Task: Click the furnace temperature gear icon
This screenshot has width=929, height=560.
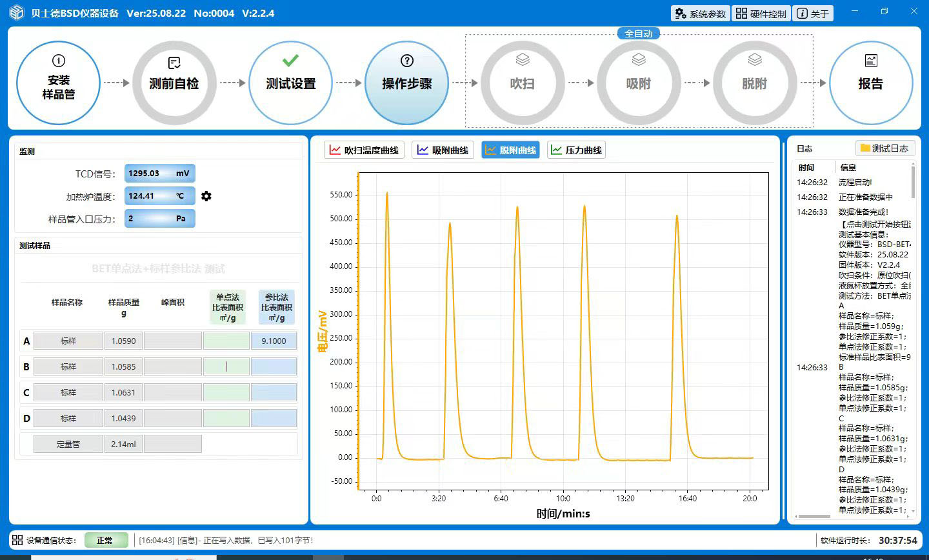Action: pos(206,196)
